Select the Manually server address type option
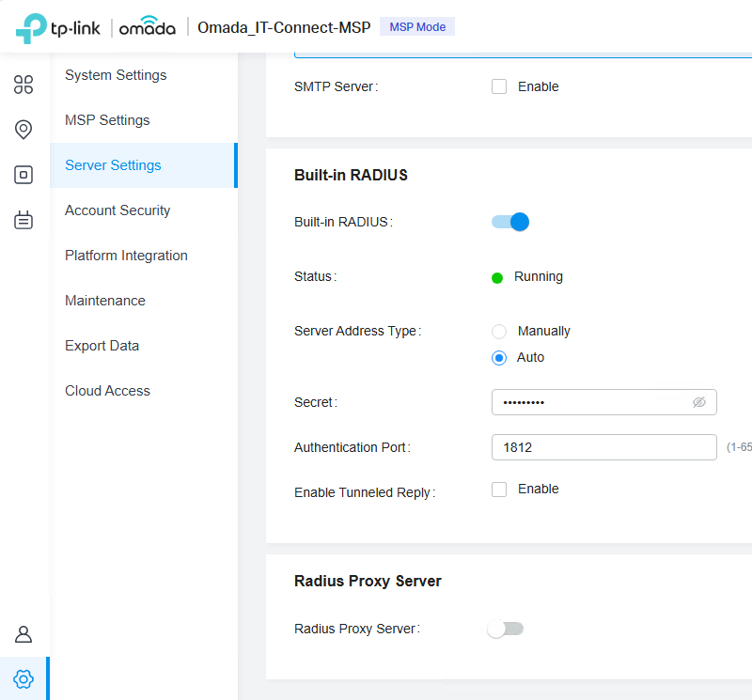 tap(499, 332)
